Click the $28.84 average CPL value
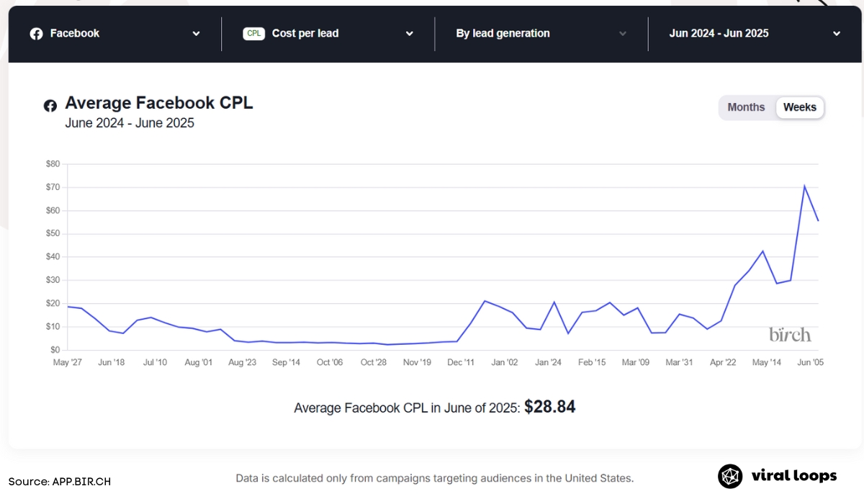864x504 pixels. 550,407
